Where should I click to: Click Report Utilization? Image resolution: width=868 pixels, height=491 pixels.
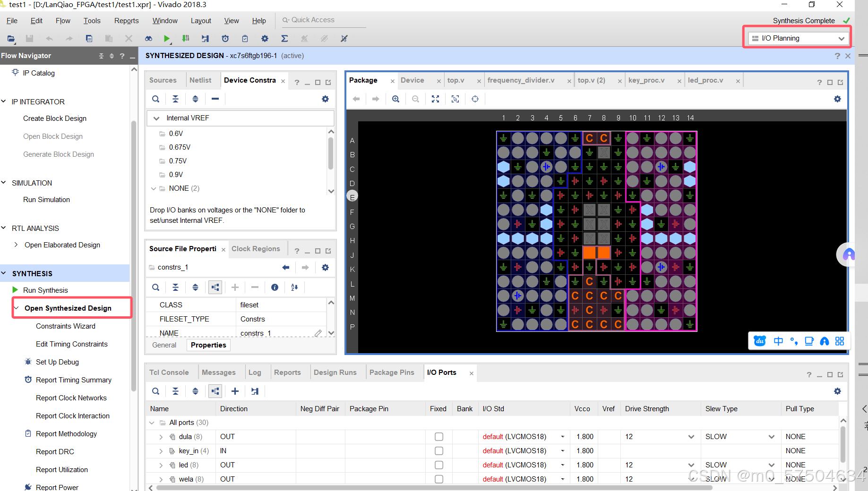click(x=62, y=470)
